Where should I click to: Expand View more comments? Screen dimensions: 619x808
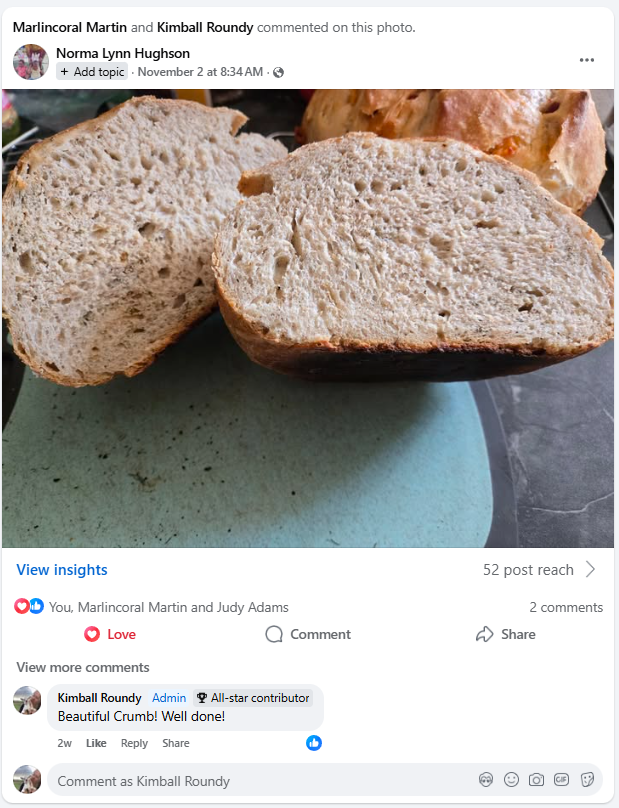(83, 667)
